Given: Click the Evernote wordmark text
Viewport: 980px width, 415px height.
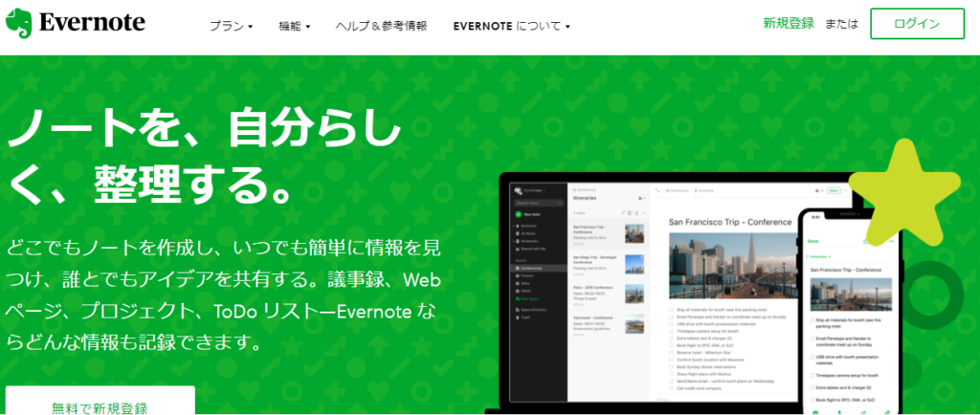Looking at the screenshot, I should [x=92, y=23].
